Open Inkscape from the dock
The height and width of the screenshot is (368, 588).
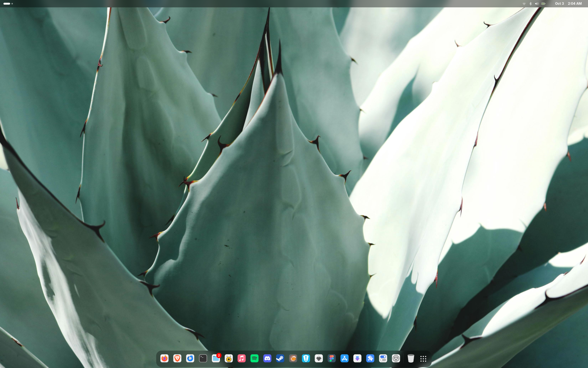319,358
